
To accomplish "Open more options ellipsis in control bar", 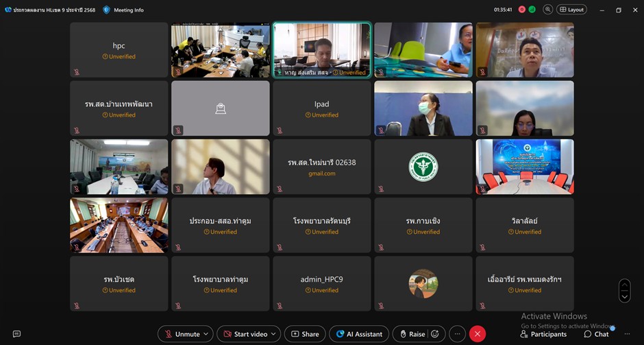I will [x=457, y=334].
